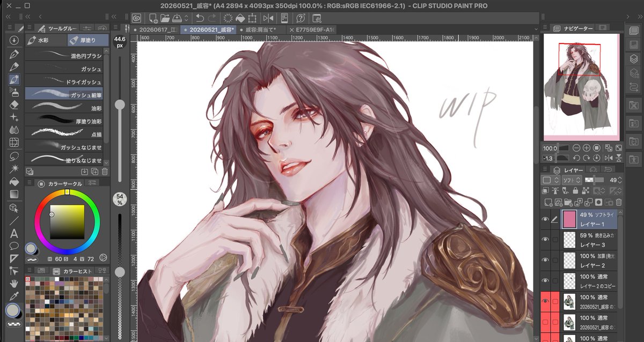Click the Save icon in command bar
Image resolution: width=644 pixels, height=342 pixels.
click(176, 18)
